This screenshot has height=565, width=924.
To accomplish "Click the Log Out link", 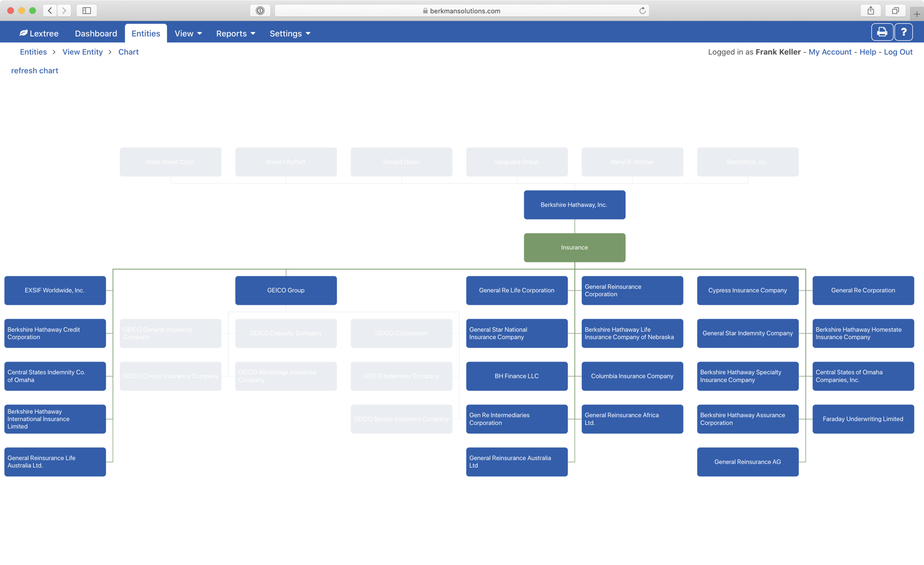I will (898, 52).
